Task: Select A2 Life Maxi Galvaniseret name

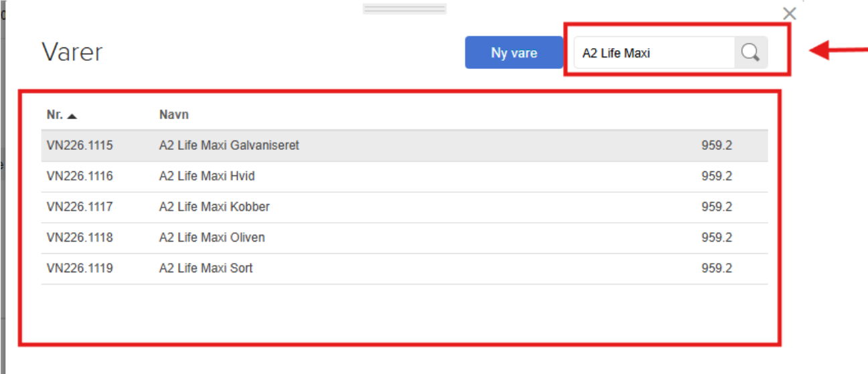Action: pyautogui.click(x=229, y=145)
